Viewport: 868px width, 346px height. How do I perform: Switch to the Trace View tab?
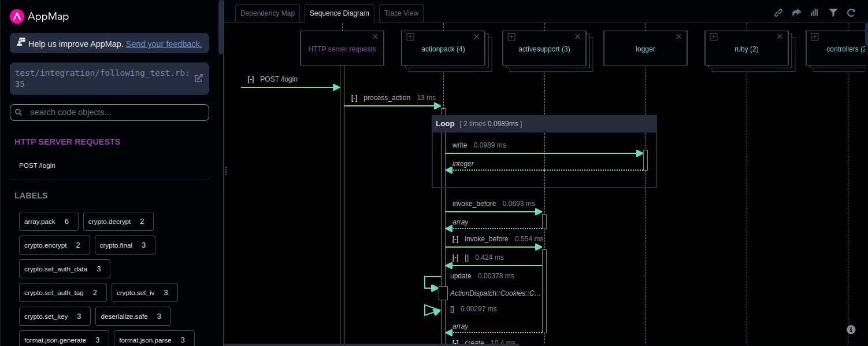[x=400, y=13]
